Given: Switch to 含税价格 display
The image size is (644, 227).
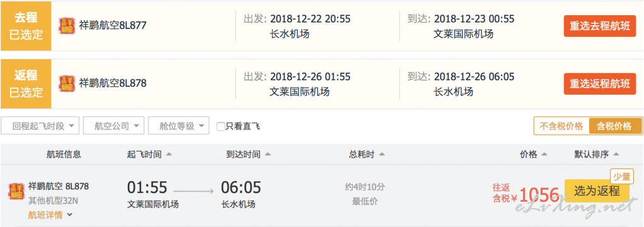Looking at the screenshot, I should (x=615, y=126).
